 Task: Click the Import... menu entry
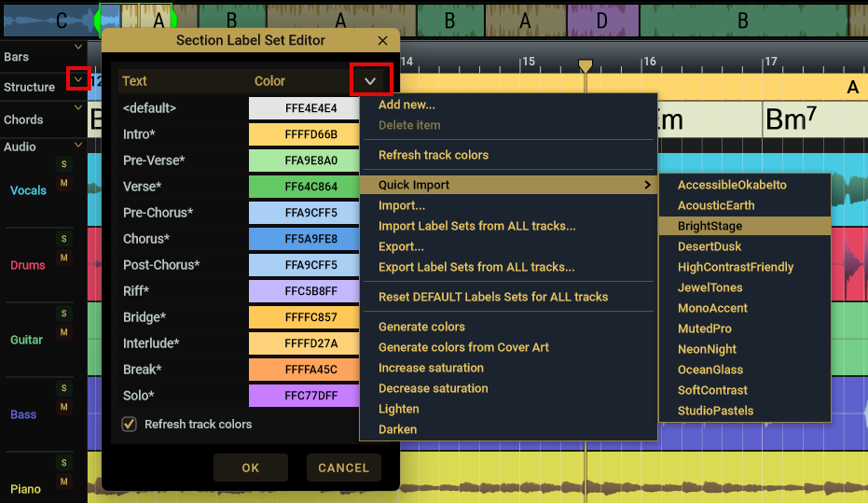[402, 205]
